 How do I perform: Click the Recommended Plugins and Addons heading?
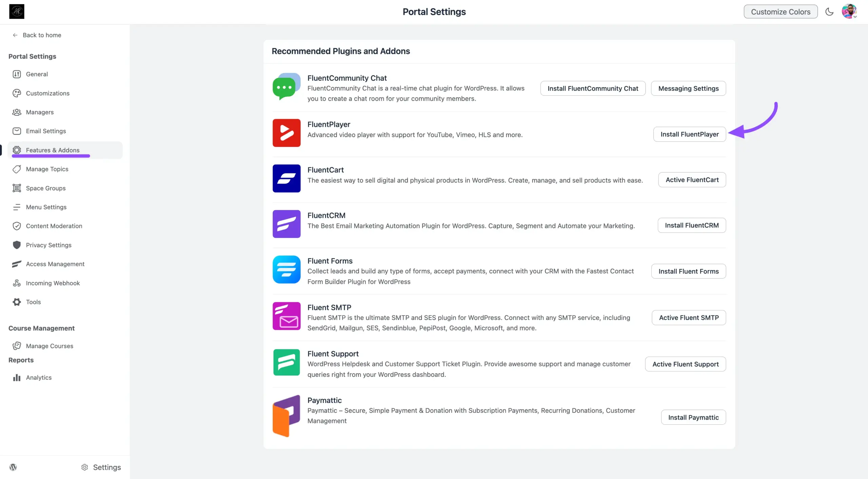[x=341, y=51]
